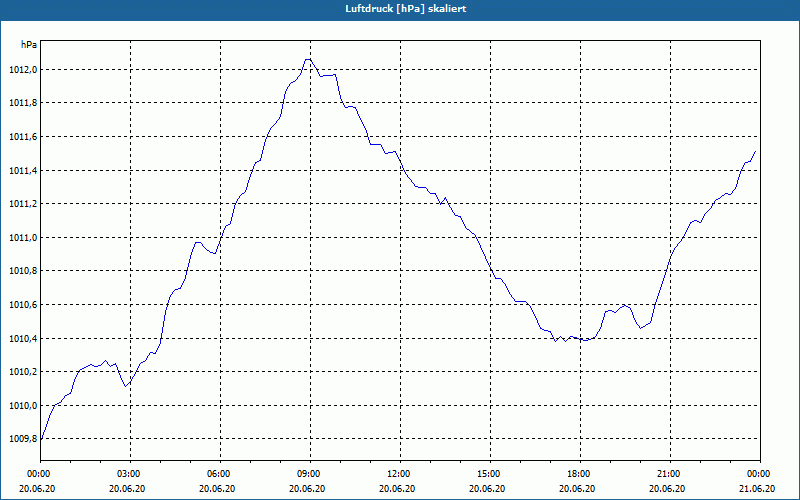Screen dimensions: 800x500
Task: Click the 15:00 time axis label
Action: (x=490, y=474)
